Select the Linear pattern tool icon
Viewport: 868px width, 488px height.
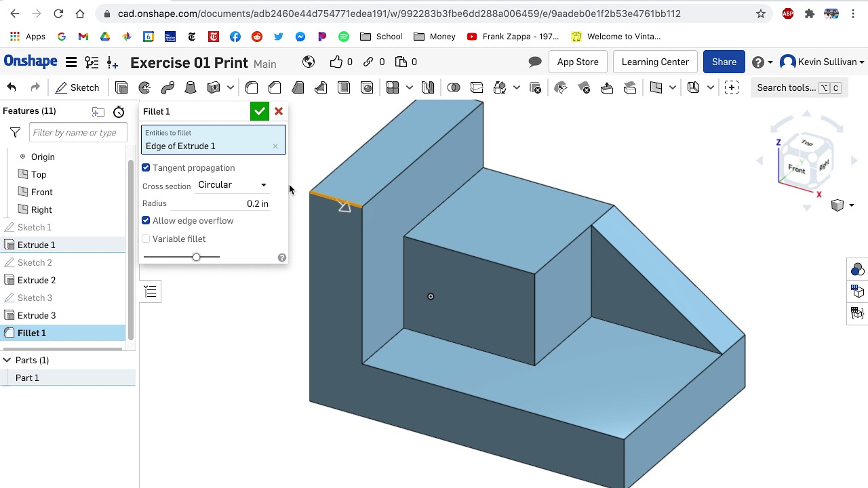click(x=393, y=87)
